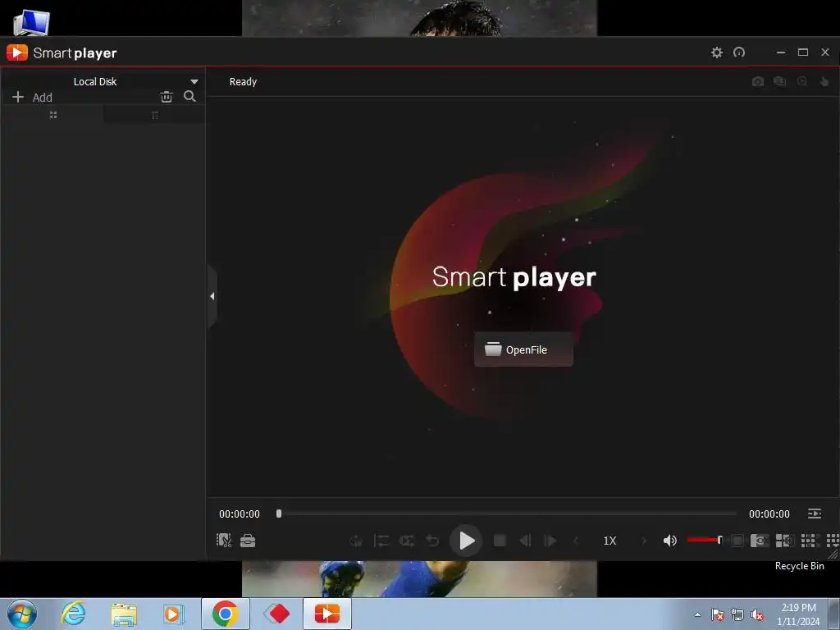Viewport: 840px width, 630px height.
Task: Decrease playback speed left of 1X
Action: (x=576, y=541)
